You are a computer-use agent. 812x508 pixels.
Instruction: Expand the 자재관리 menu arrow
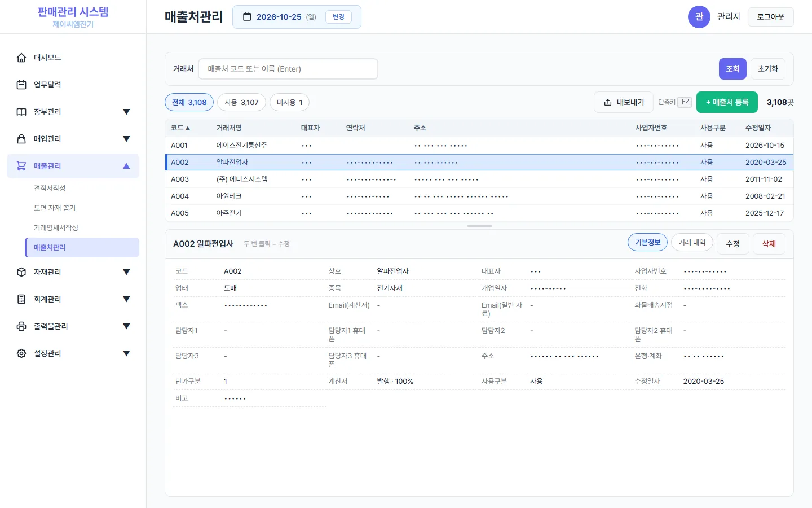pyautogui.click(x=126, y=272)
